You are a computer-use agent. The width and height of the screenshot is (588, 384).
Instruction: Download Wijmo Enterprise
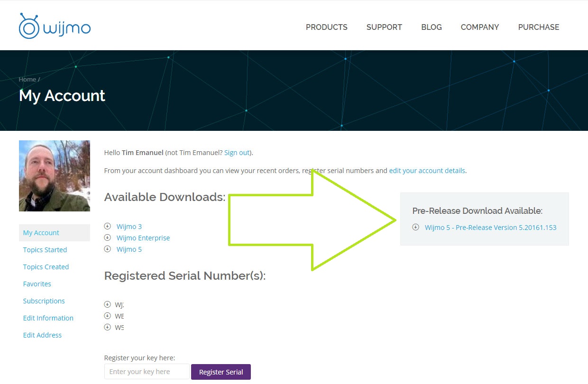143,238
